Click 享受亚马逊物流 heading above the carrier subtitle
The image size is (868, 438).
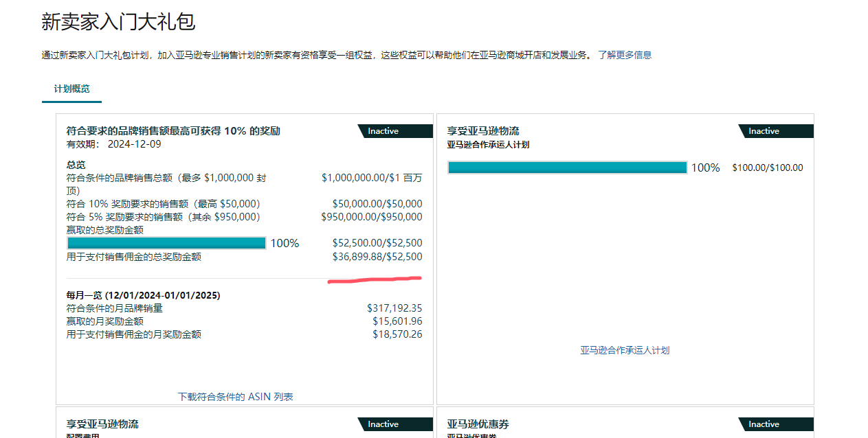click(483, 131)
